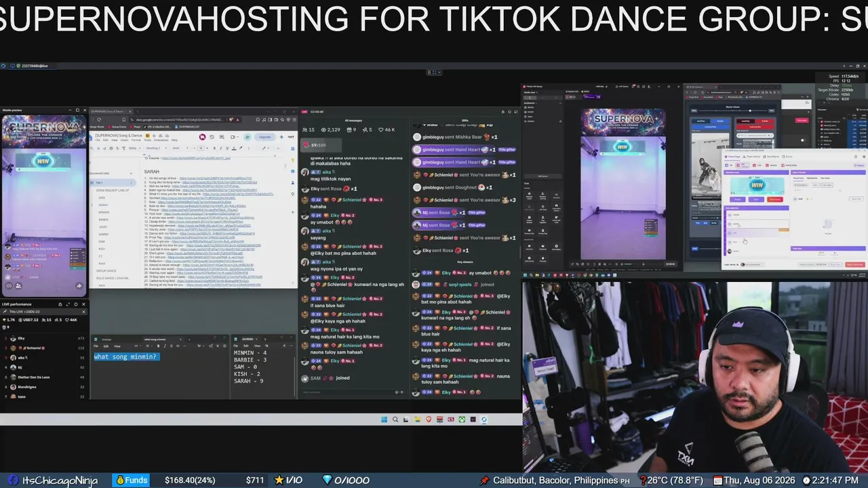Click 'SARAH - 9' line in SCOREBO Notepad
The height and width of the screenshot is (488, 868).
click(x=249, y=381)
